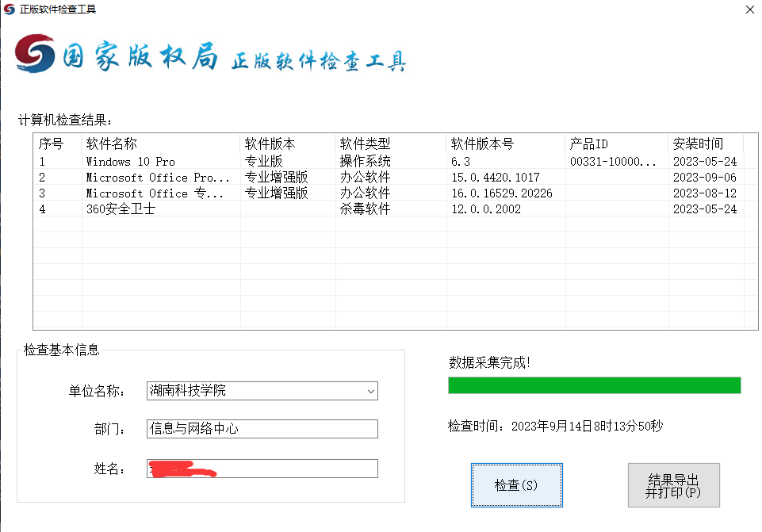Click the green progress bar
The width and height of the screenshot is (762, 532).
click(x=594, y=385)
